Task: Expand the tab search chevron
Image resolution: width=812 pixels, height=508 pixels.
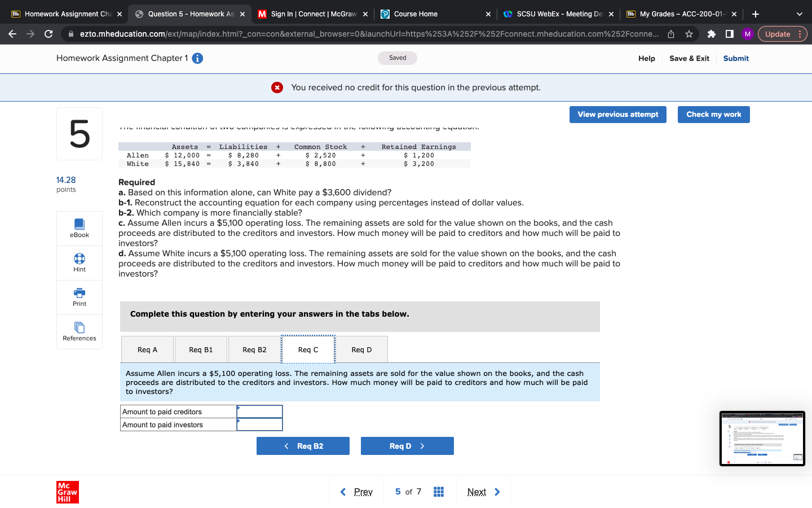Action: 799,14
